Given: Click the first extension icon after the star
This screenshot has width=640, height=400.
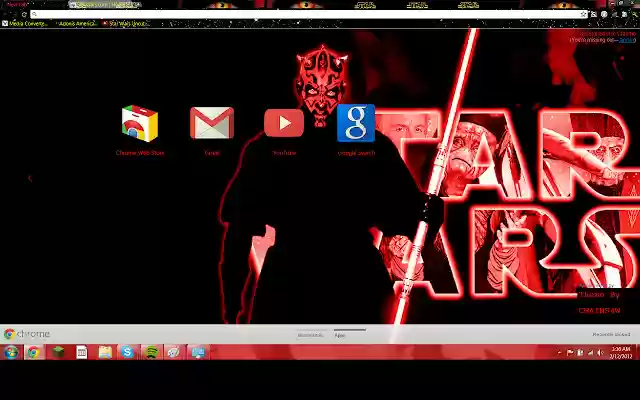Looking at the screenshot, I should (x=594, y=14).
